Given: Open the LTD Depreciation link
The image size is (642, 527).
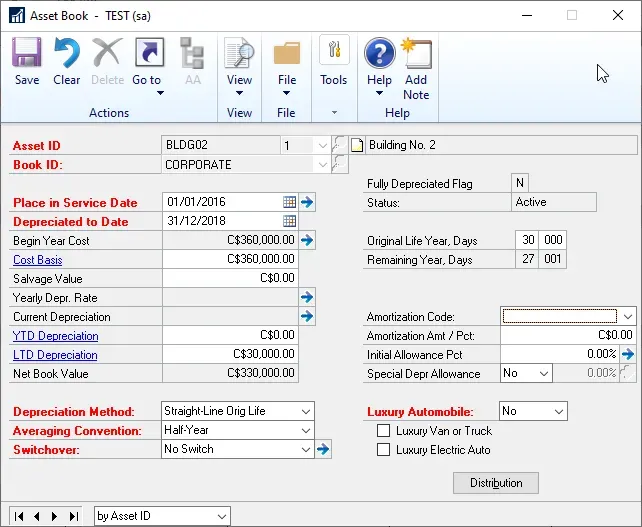Looking at the screenshot, I should click(55, 355).
